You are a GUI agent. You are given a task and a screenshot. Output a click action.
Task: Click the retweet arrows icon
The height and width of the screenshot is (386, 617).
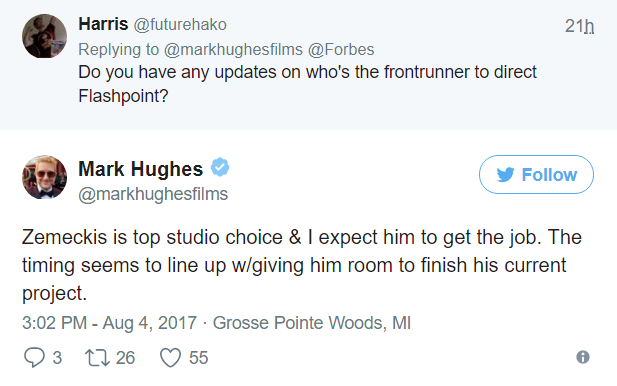tap(98, 358)
